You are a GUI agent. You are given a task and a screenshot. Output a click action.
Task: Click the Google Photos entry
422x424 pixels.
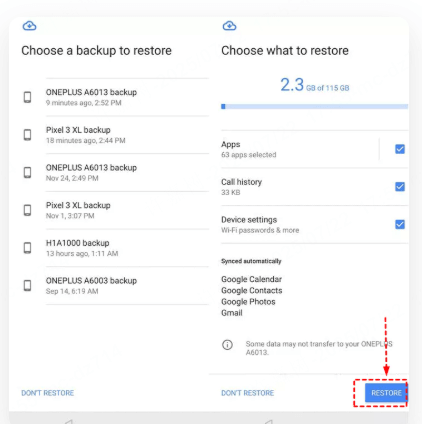click(x=248, y=302)
